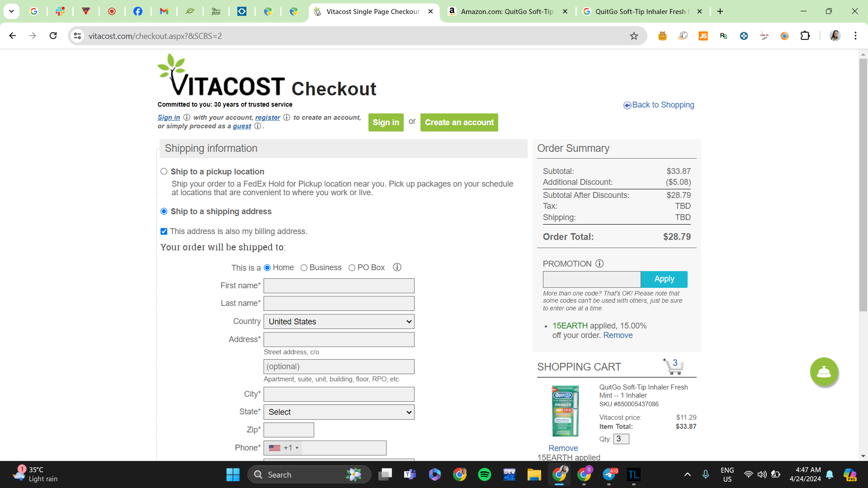The width and height of the screenshot is (868, 488).
Task: Open a new browser tab
Action: 720,11
